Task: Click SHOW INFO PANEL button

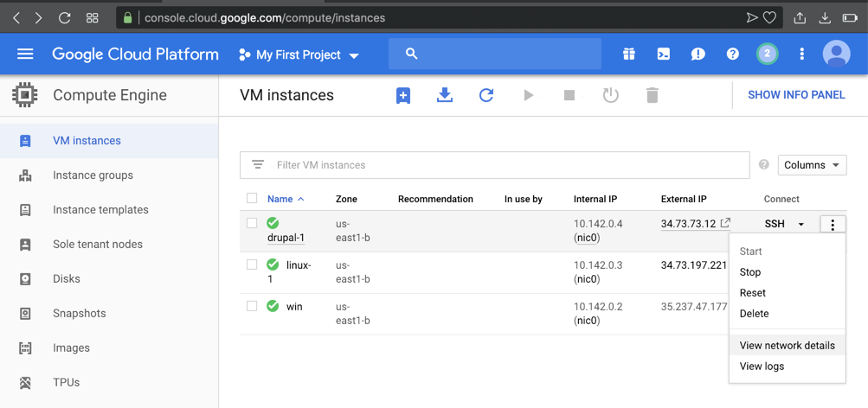Action: (x=796, y=95)
